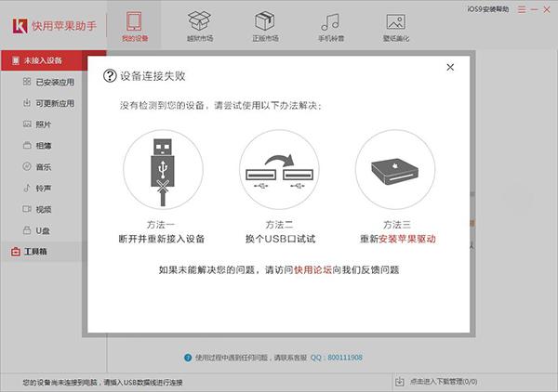Click the 安装苹果驱动 link
This screenshot has height=392, width=558.
(407, 239)
